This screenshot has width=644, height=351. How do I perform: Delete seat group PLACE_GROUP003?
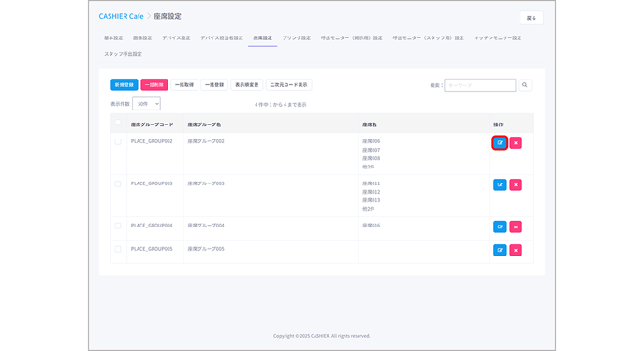tap(516, 184)
